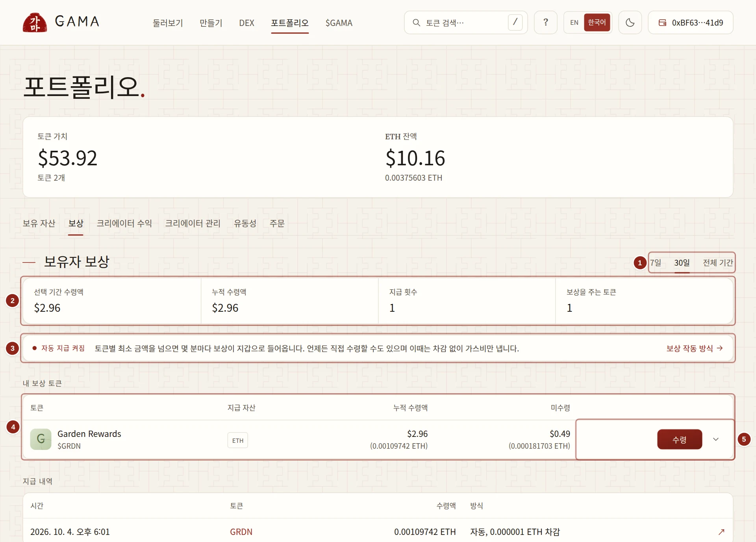The width and height of the screenshot is (756, 542).
Task: Click GRDN token link in payout history
Action: tap(241, 532)
